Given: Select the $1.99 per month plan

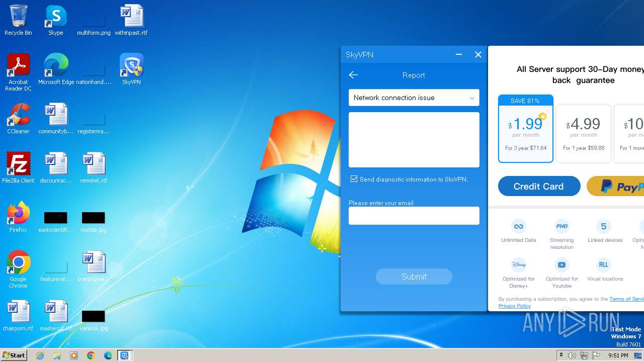Looking at the screenshot, I should click(x=526, y=129).
